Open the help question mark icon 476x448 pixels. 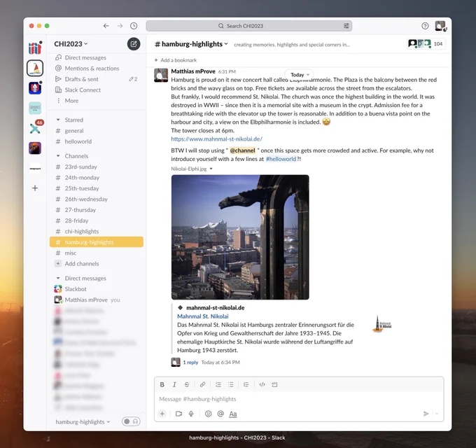pos(425,26)
